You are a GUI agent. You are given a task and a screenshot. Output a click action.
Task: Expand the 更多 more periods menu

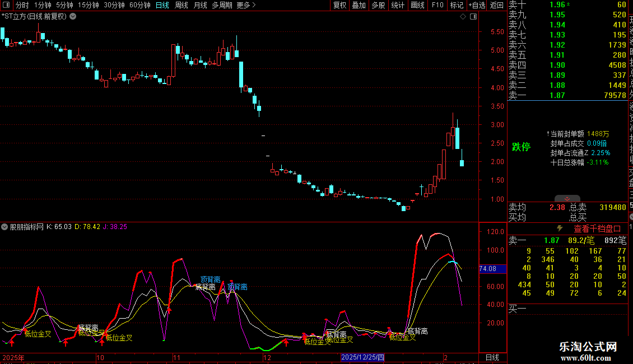pyautogui.click(x=246, y=5)
